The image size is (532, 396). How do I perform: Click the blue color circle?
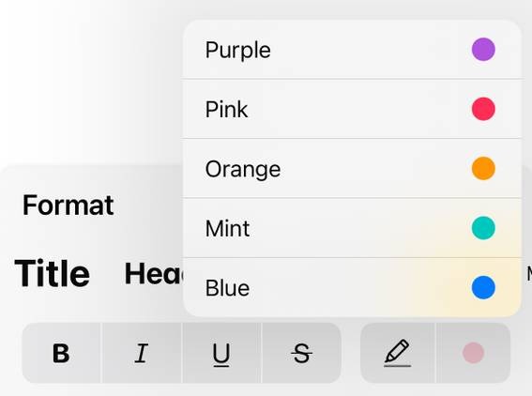pyautogui.click(x=483, y=287)
